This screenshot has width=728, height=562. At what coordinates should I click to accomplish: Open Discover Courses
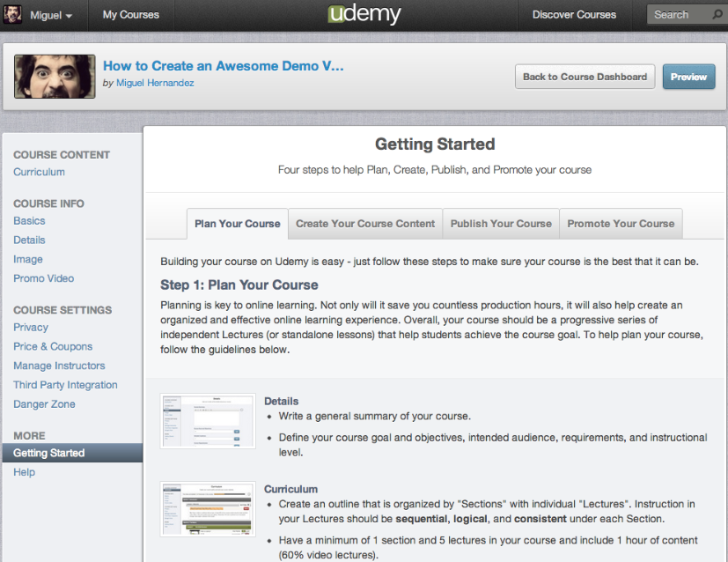tap(574, 15)
